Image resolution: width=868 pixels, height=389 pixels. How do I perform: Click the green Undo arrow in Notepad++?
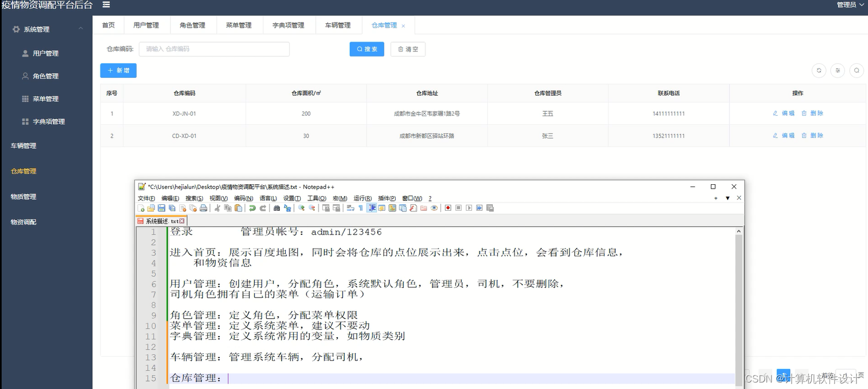252,208
